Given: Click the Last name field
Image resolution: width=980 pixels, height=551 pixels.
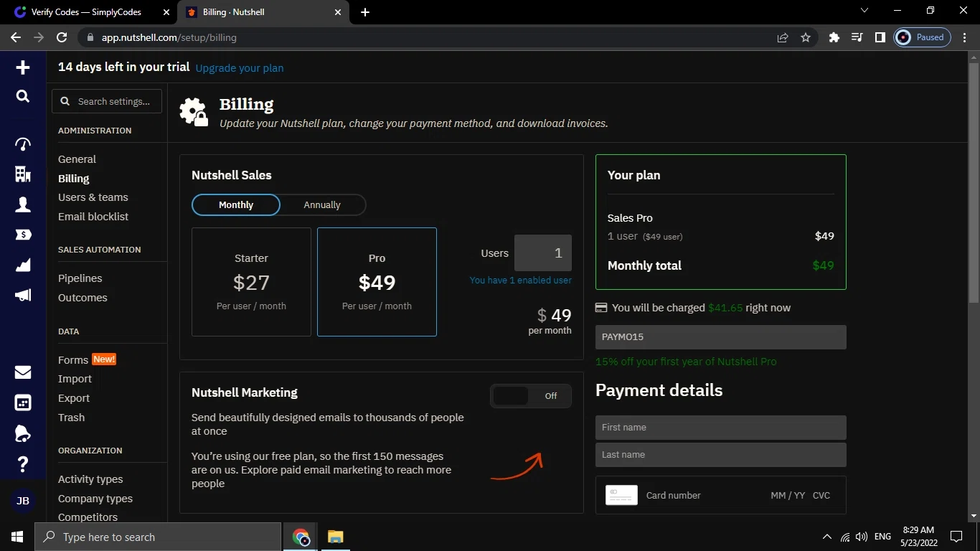Looking at the screenshot, I should pos(721,455).
